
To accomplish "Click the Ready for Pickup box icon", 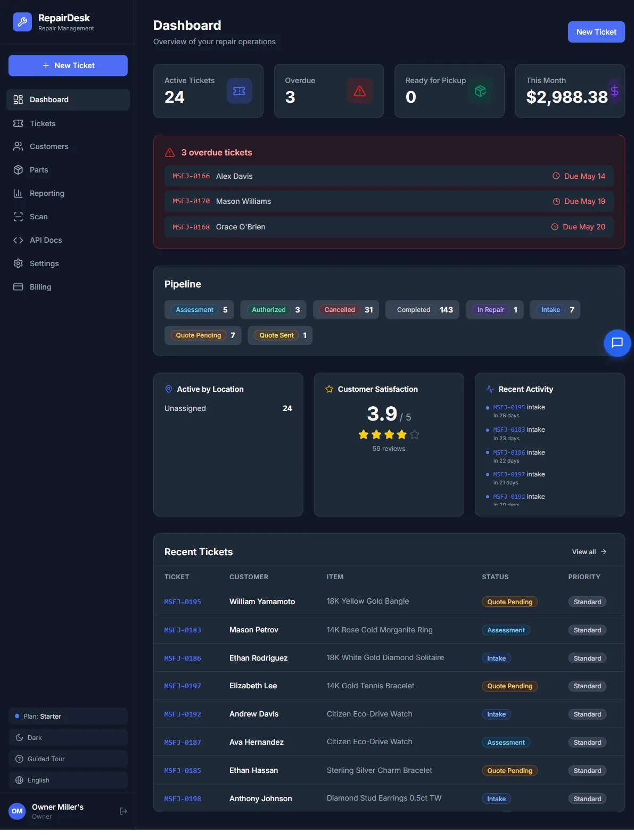I will 480,91.
